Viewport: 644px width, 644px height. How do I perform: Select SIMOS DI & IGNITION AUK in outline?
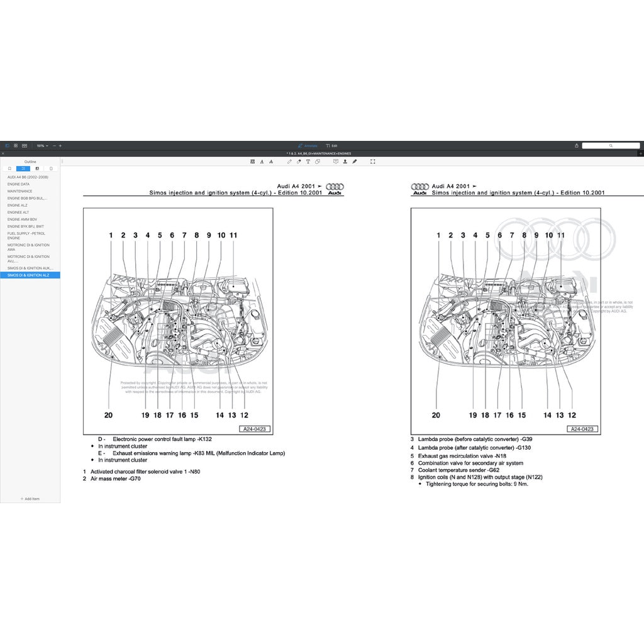(31, 268)
